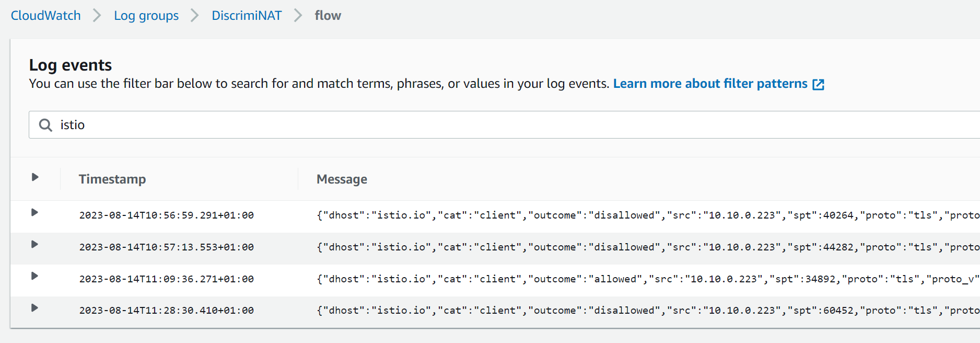Click the Log events heading
This screenshot has width=980, height=343.
tap(71, 65)
